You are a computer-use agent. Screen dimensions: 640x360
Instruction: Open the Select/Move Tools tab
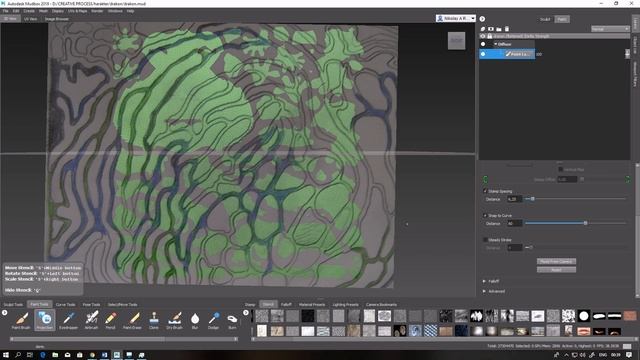click(122, 304)
